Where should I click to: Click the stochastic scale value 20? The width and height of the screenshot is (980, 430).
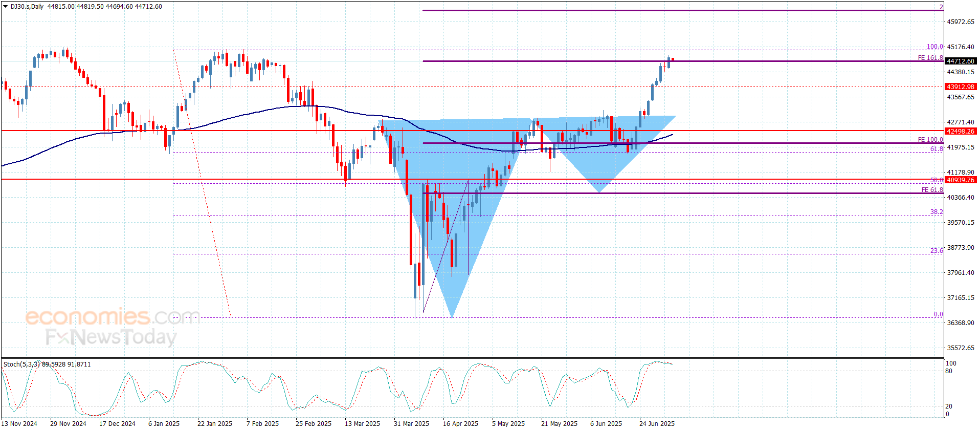tap(949, 406)
